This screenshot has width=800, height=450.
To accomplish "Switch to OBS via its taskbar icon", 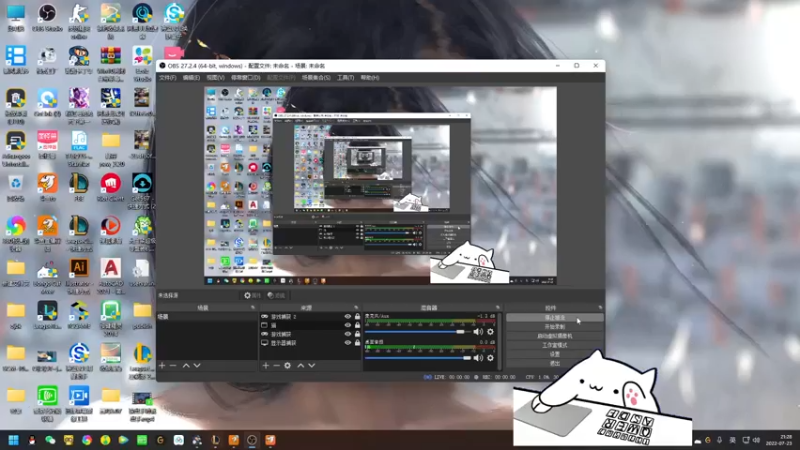I will [252, 440].
